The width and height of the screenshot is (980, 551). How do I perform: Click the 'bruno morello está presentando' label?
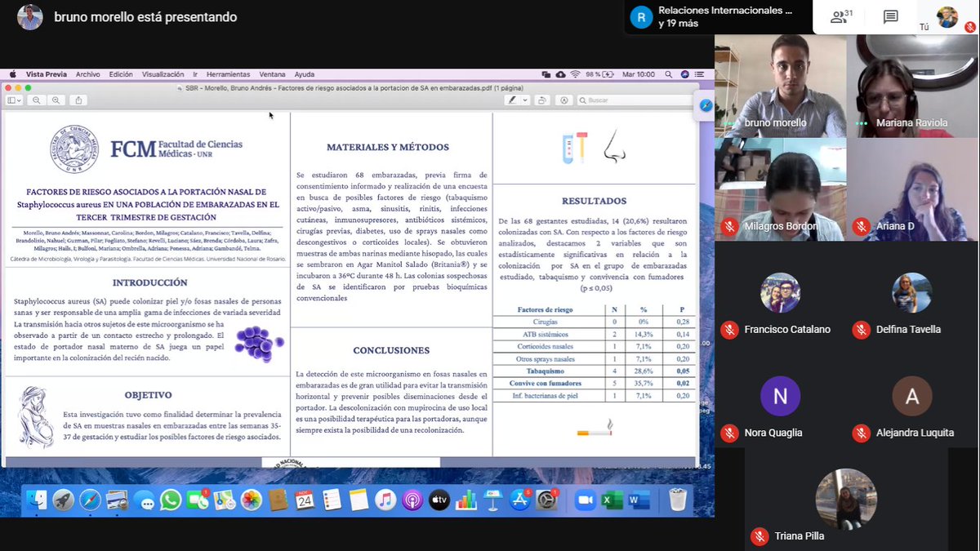(145, 17)
